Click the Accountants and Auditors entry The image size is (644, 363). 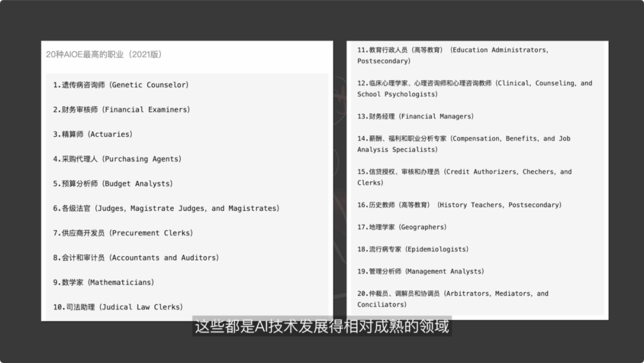(136, 258)
